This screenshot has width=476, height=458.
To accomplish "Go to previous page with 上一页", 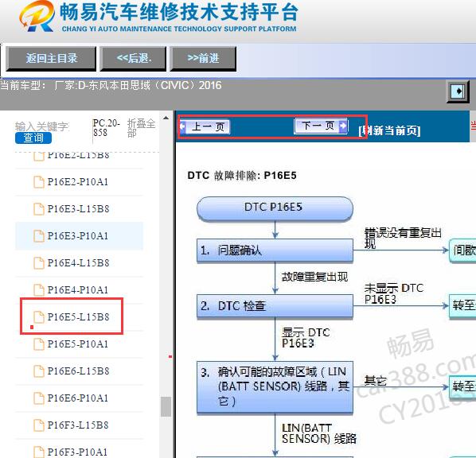I will pyautogui.click(x=205, y=126).
